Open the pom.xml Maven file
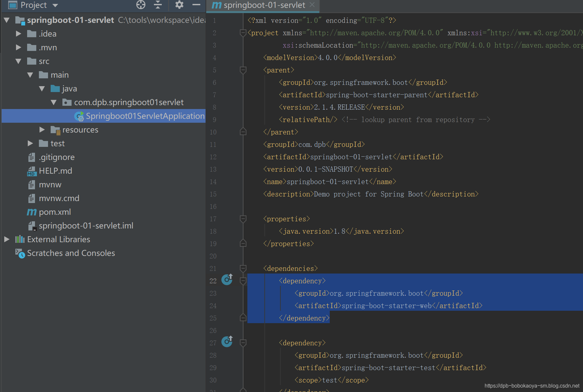Image resolution: width=583 pixels, height=392 pixels. pyautogui.click(x=55, y=212)
